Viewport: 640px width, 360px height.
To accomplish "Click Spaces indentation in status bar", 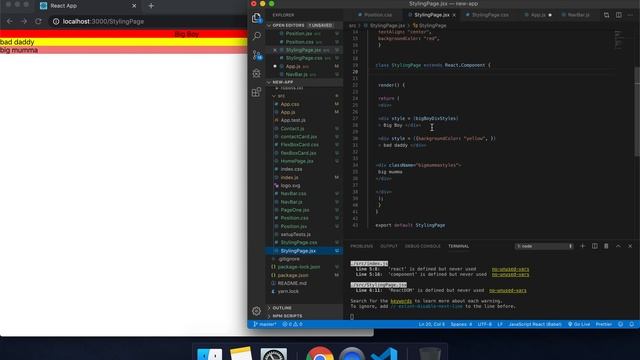I will (461, 324).
